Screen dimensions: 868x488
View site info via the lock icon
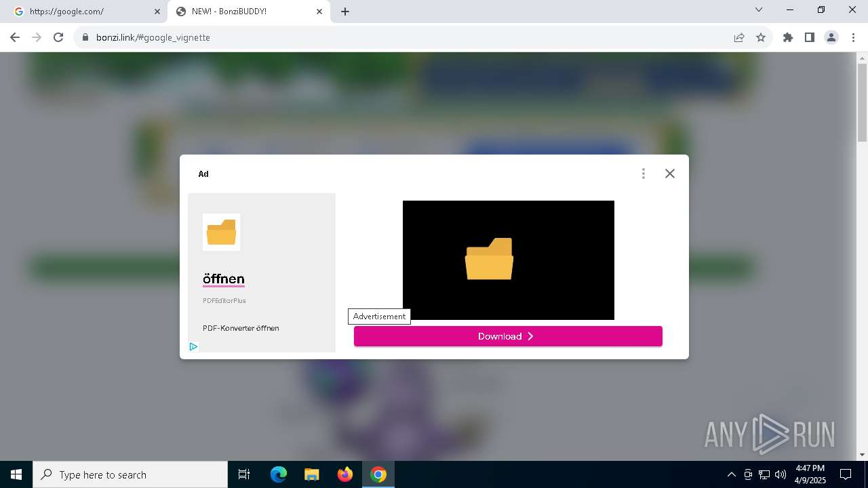(x=85, y=37)
